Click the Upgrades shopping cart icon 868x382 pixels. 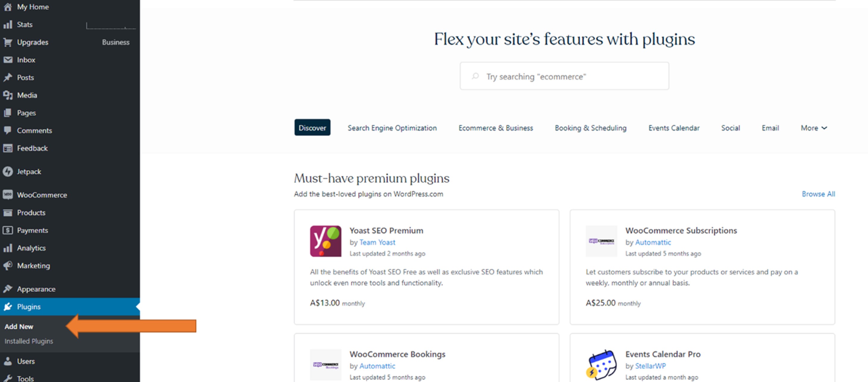tap(8, 43)
